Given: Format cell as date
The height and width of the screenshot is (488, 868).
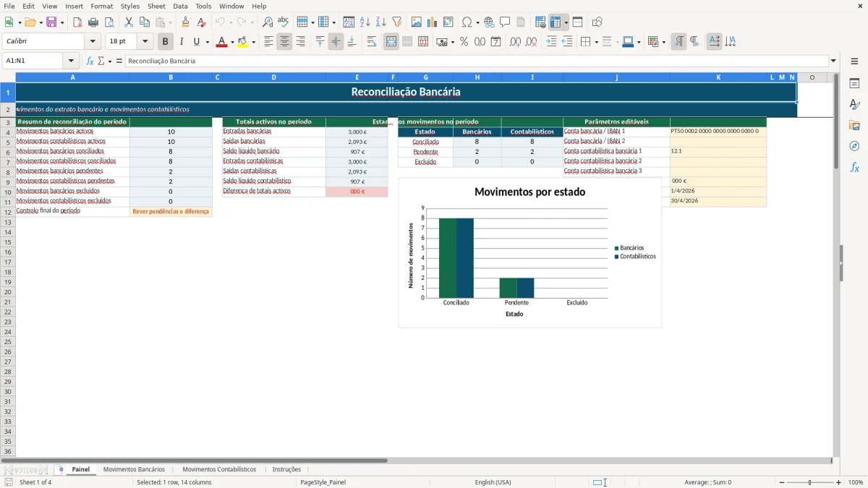Looking at the screenshot, I should (496, 42).
